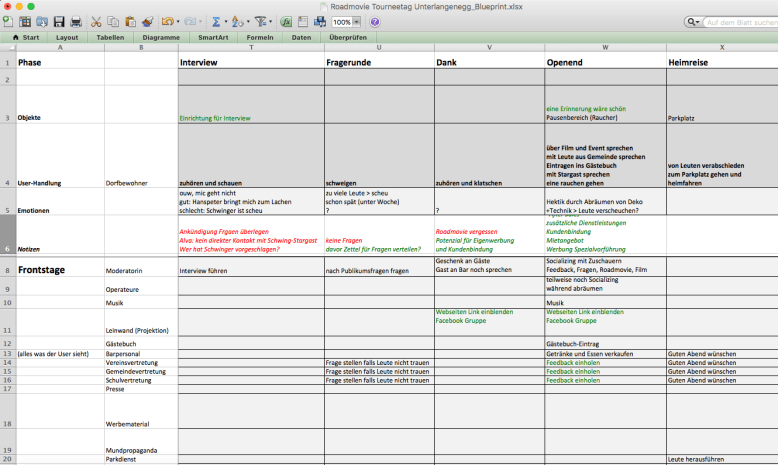Click the 'Mundpropaganda' cell

click(x=141, y=442)
